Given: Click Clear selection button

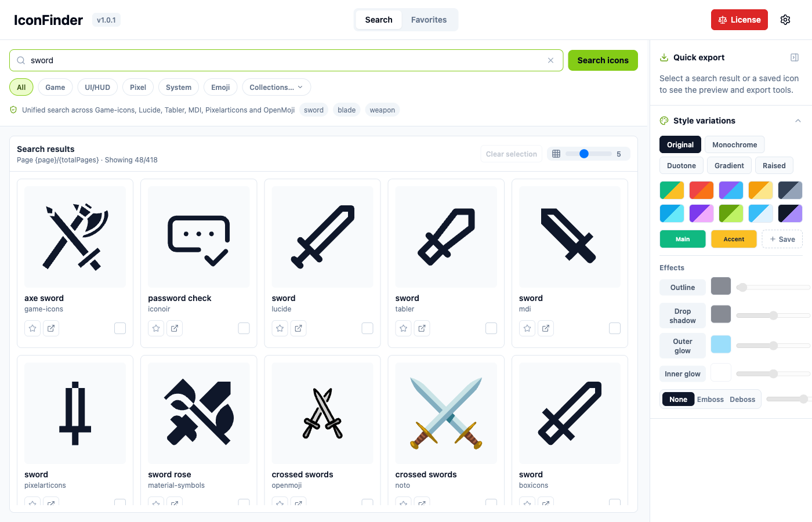Looking at the screenshot, I should pos(511,154).
